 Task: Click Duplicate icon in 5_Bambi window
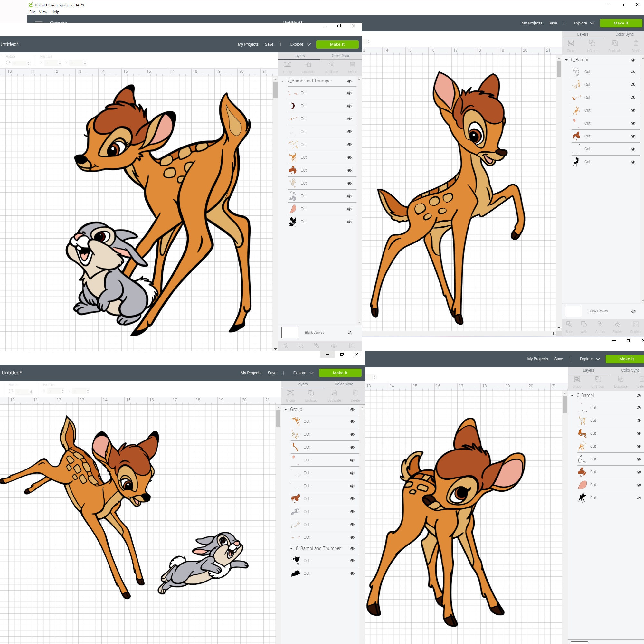(615, 43)
